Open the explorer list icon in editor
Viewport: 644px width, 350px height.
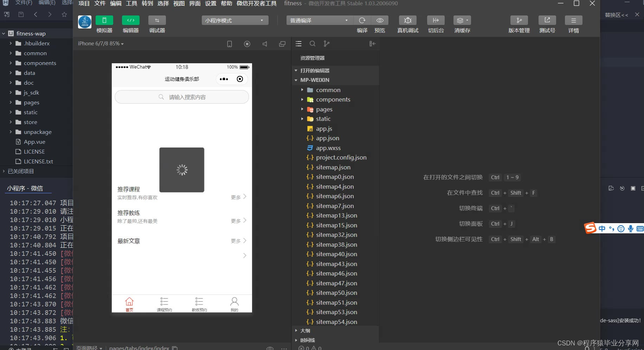point(299,44)
